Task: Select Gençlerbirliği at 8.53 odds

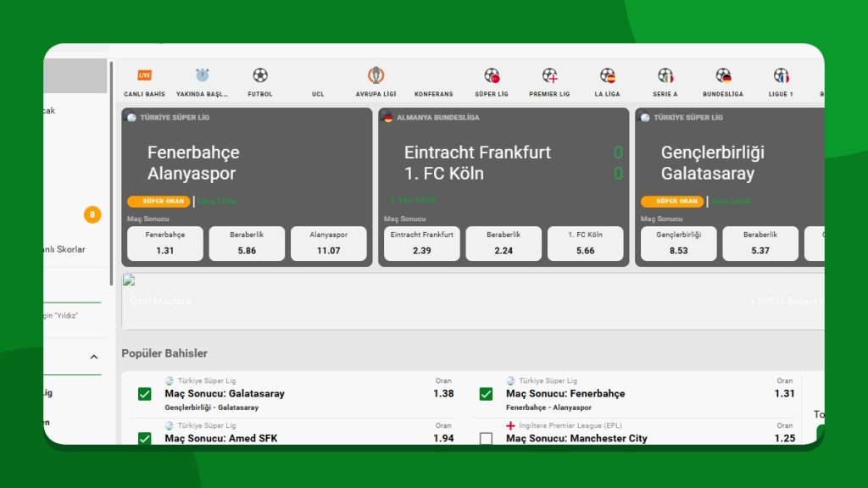Action: tap(679, 243)
